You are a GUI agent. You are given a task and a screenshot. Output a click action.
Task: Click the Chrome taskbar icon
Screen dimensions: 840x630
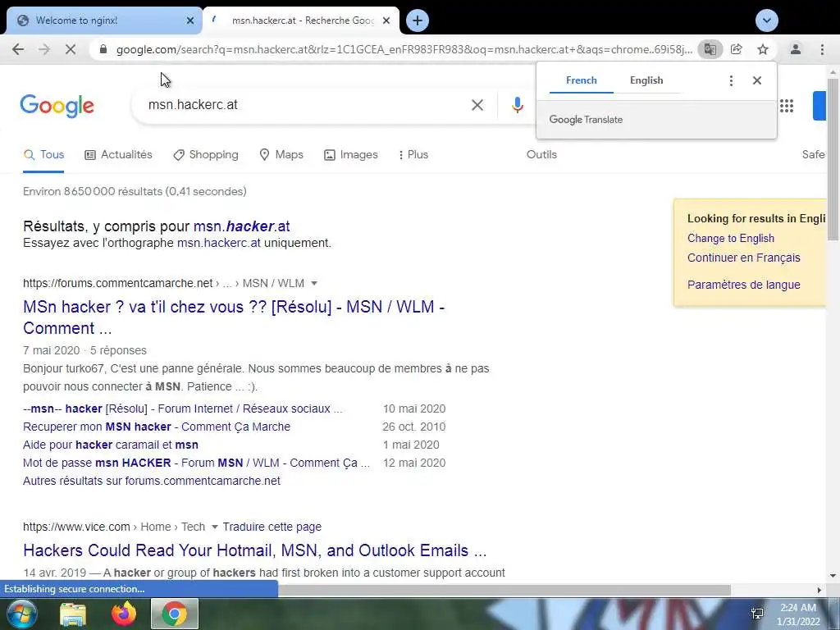click(175, 614)
